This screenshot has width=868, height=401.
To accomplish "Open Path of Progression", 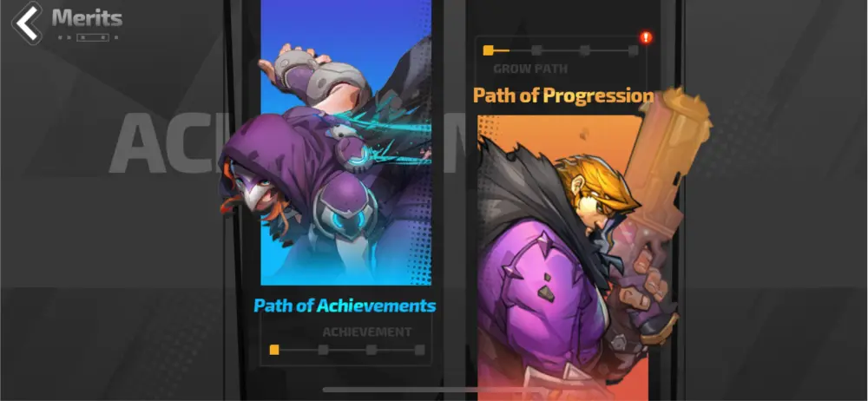I will click(x=563, y=95).
